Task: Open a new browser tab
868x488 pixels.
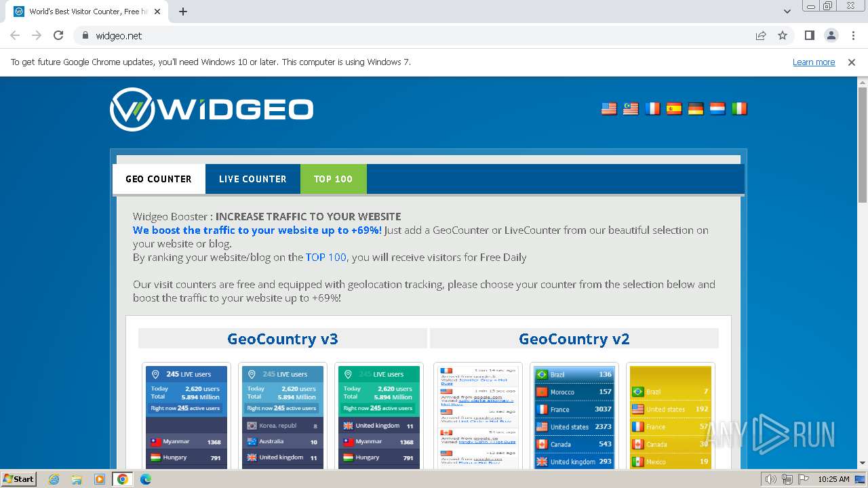Action: tap(183, 12)
